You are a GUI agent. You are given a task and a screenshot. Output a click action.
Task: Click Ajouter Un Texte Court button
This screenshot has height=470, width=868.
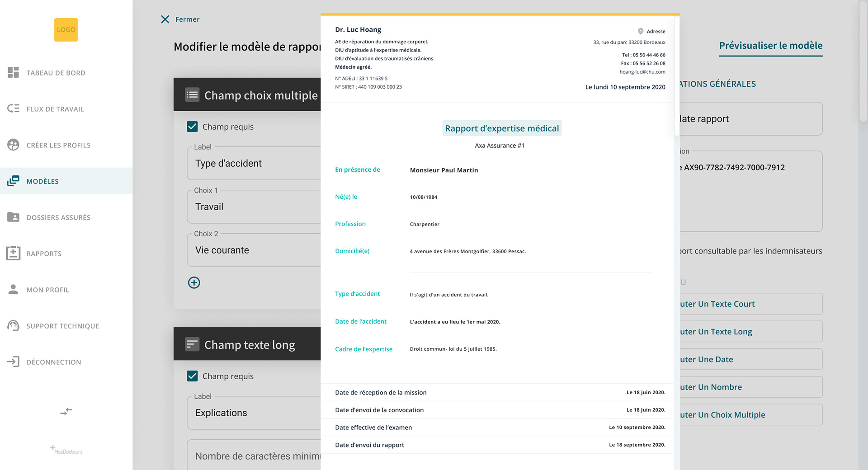click(751, 304)
